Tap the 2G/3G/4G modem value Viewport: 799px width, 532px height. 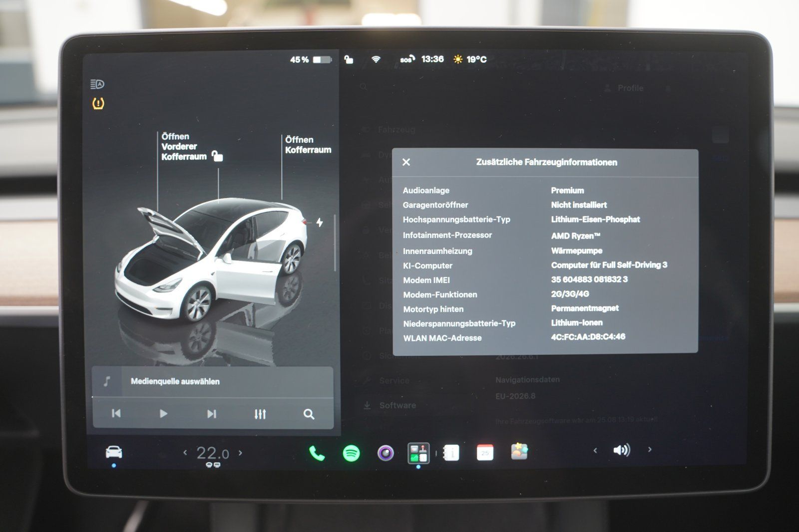[570, 294]
